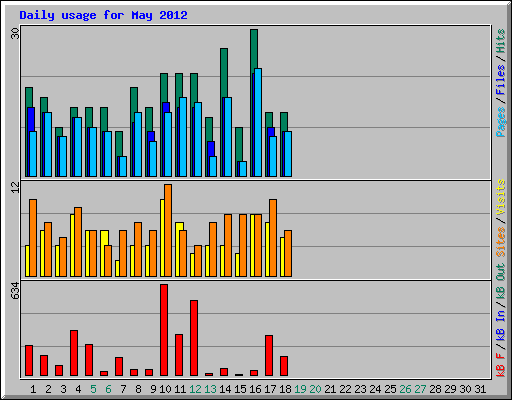Screen dimensions: 512x400
Task: Click the day 7 axis label
Action: point(123,389)
